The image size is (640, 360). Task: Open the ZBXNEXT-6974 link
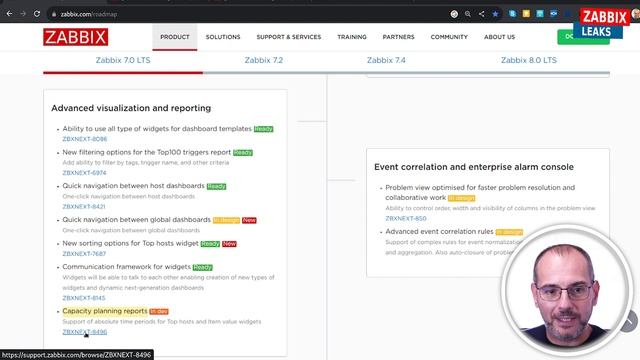click(84, 173)
